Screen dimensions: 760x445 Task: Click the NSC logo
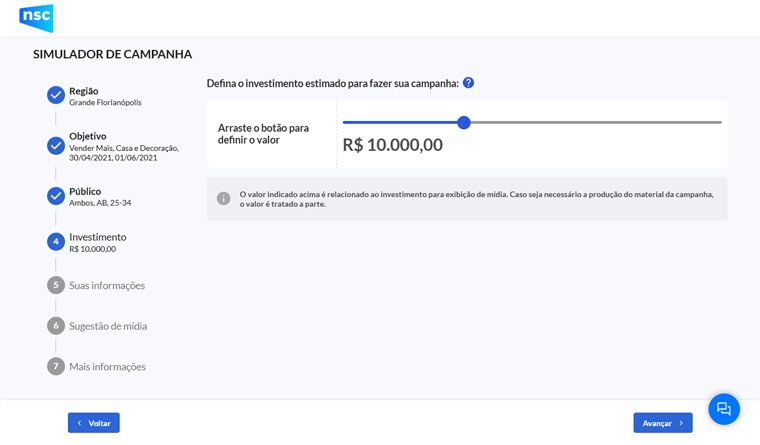[x=36, y=18]
